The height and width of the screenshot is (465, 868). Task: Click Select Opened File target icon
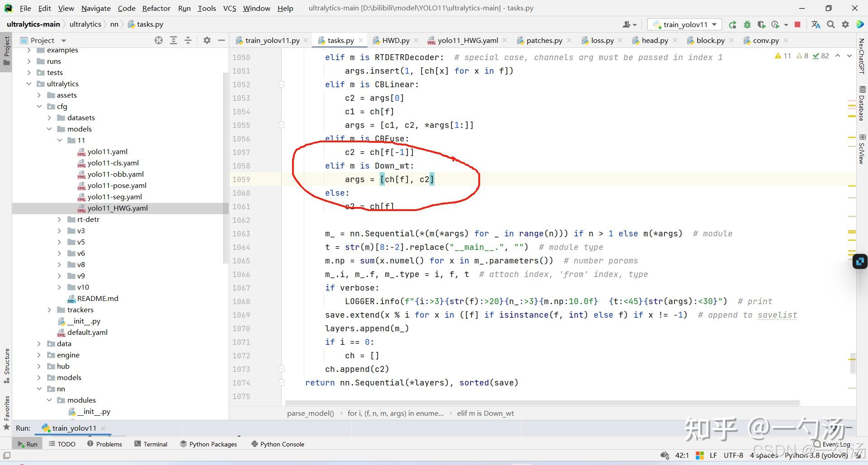(x=159, y=40)
